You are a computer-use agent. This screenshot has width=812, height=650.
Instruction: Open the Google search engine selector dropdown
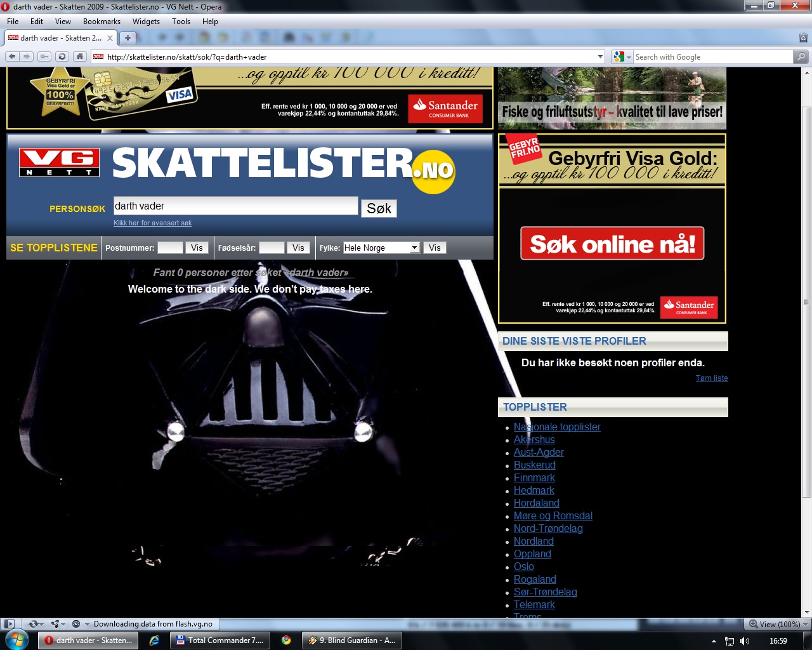click(629, 57)
